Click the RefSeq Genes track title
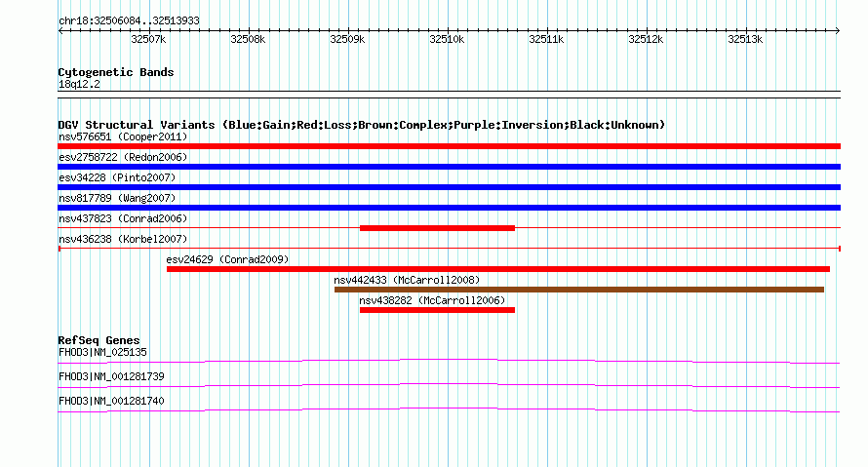Viewport: 868px width, 467px height. (x=99, y=340)
